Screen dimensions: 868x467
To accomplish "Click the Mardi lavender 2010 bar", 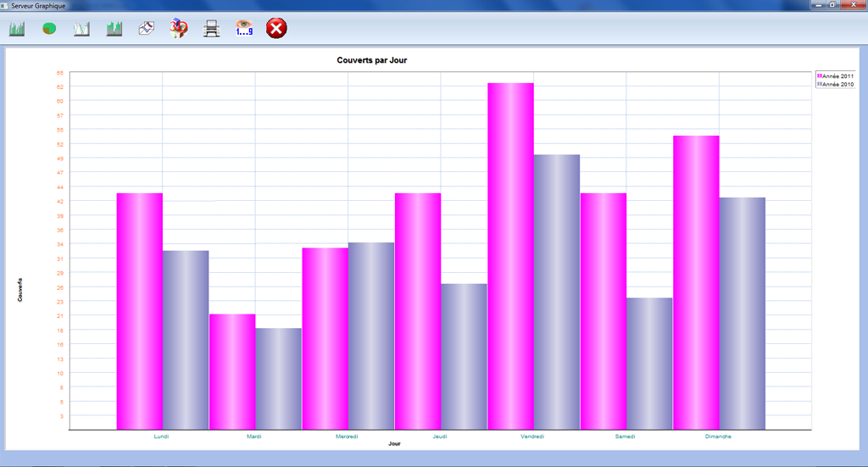I will [278, 378].
